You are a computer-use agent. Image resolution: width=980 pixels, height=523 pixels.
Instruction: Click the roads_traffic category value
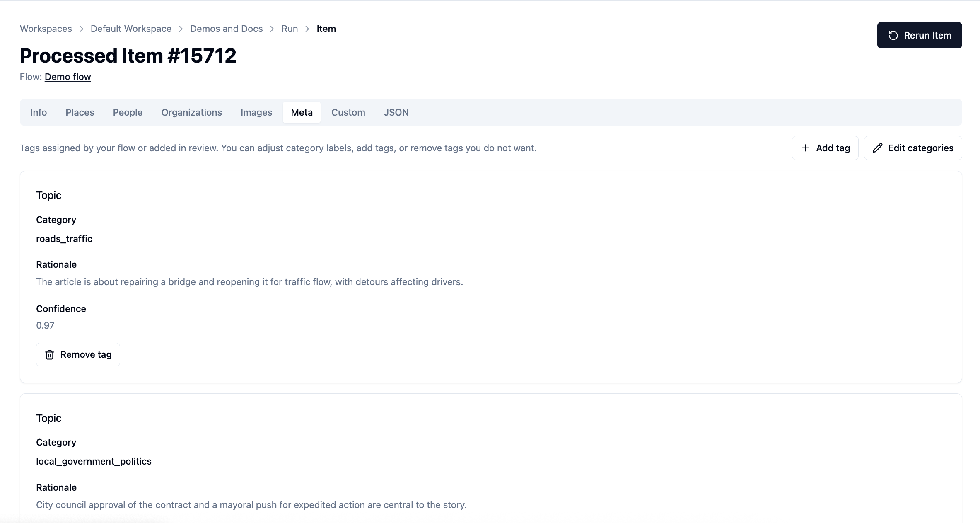coord(64,239)
